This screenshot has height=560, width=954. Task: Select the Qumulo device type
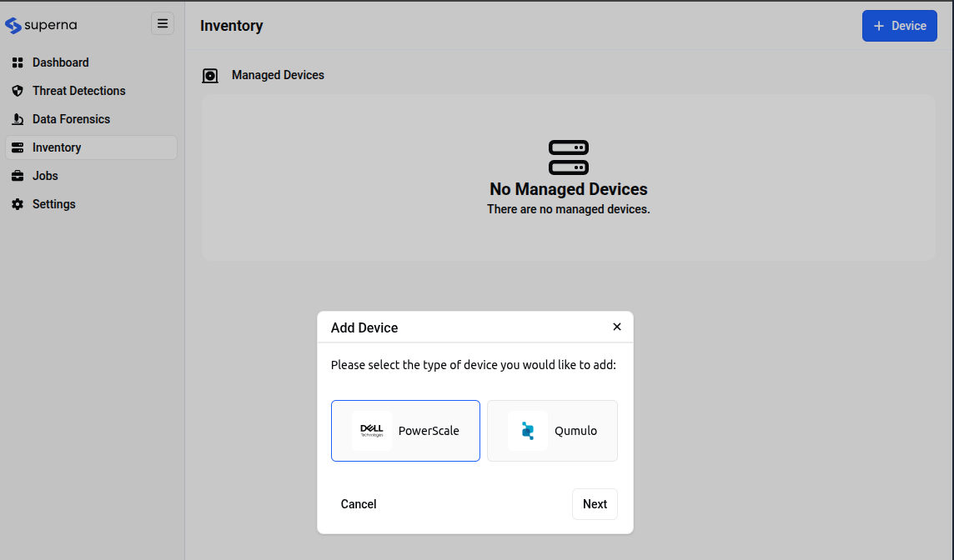click(552, 431)
